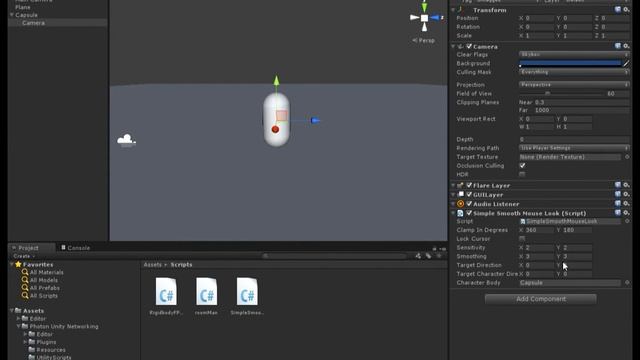Click blue Z axis cone on scene gizmo
Screen dimensions: 640x360
tap(435, 18)
